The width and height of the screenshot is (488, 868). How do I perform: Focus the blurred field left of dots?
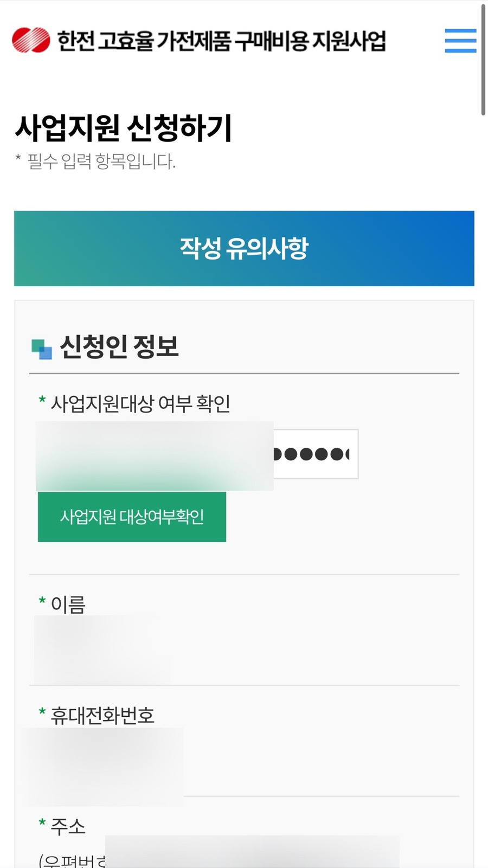(155, 456)
